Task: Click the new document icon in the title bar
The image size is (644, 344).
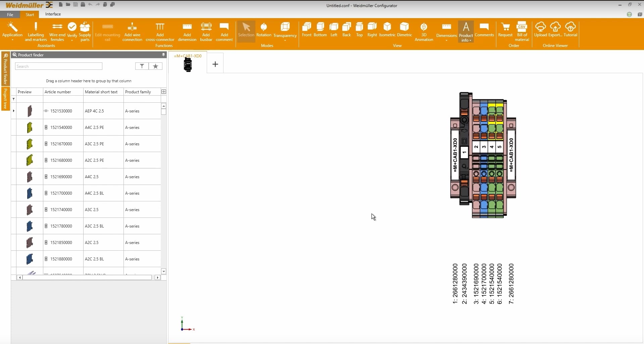Action: [x=61, y=5]
